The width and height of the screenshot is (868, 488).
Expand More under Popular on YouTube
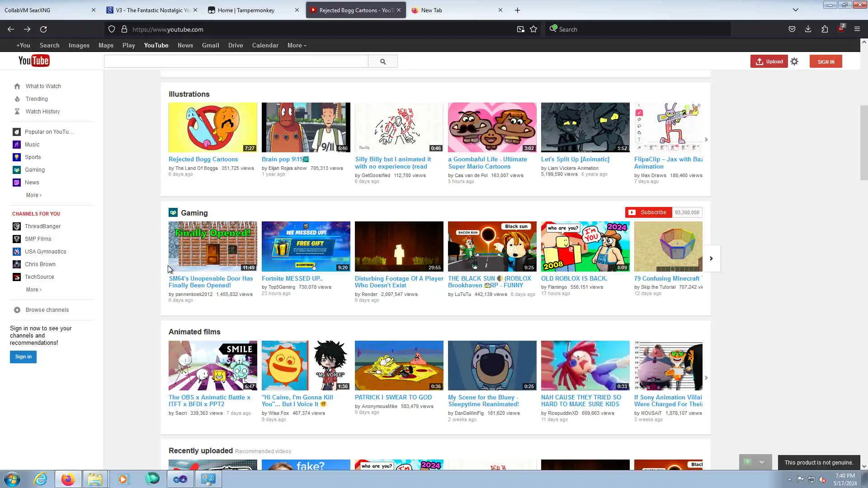[33, 195]
